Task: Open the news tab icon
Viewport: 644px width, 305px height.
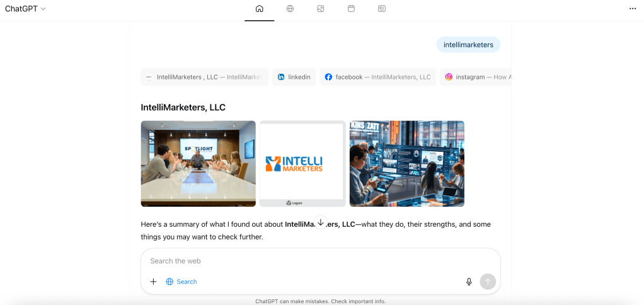Action: click(382, 9)
